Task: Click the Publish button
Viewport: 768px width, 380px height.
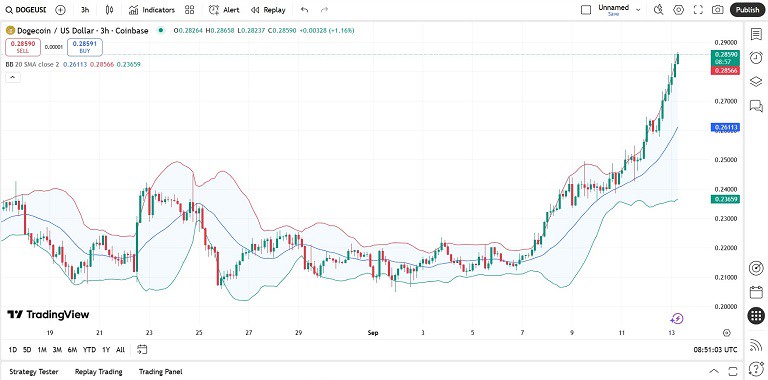Action: pyautogui.click(x=747, y=10)
